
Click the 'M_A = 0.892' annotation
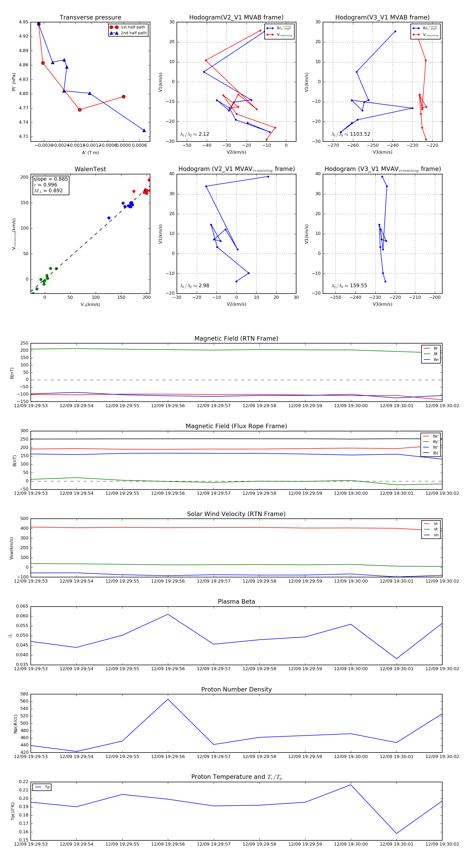(x=48, y=191)
